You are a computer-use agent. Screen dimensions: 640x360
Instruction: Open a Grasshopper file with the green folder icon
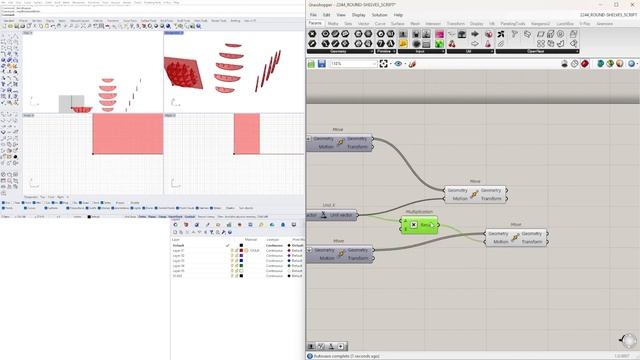pyautogui.click(x=311, y=64)
